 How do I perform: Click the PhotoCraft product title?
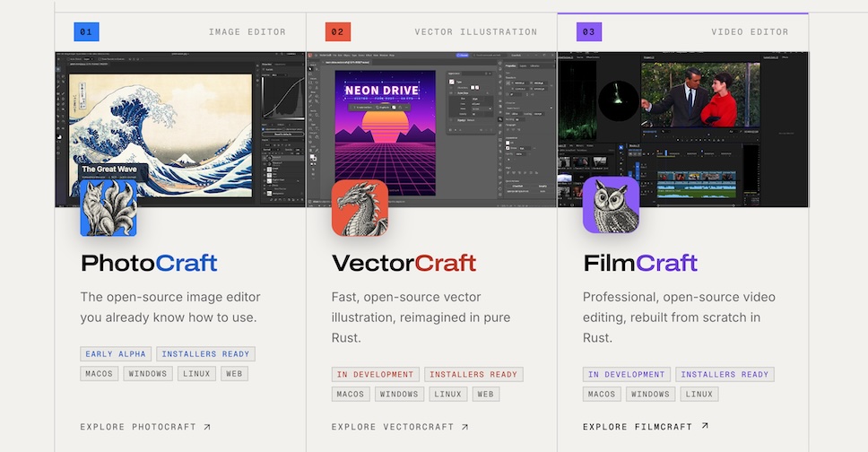click(149, 263)
